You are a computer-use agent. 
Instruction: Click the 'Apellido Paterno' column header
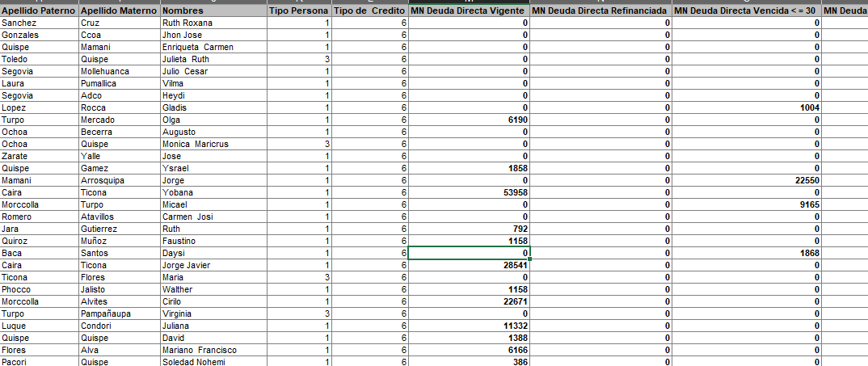point(39,11)
